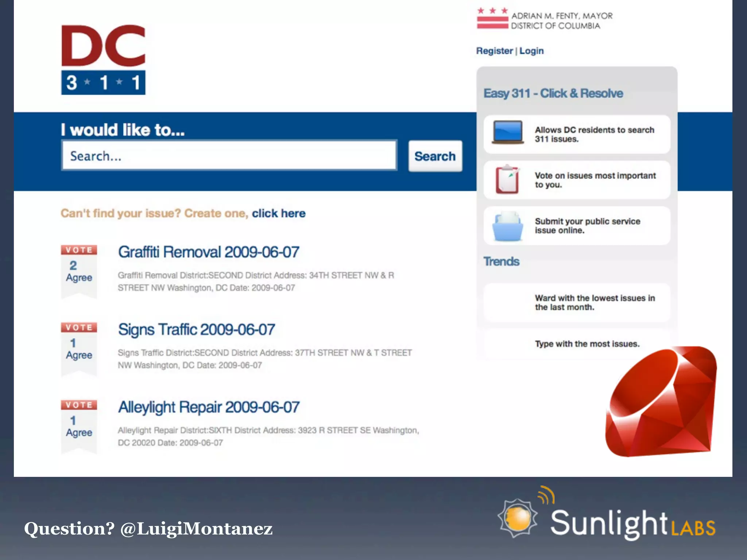Click the DC 311 logo

[103, 60]
